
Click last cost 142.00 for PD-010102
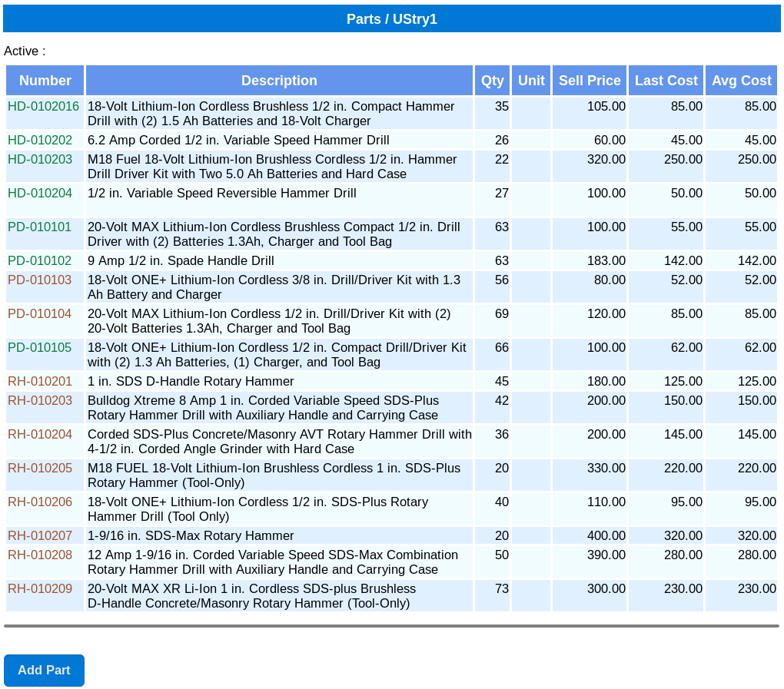[x=683, y=261]
